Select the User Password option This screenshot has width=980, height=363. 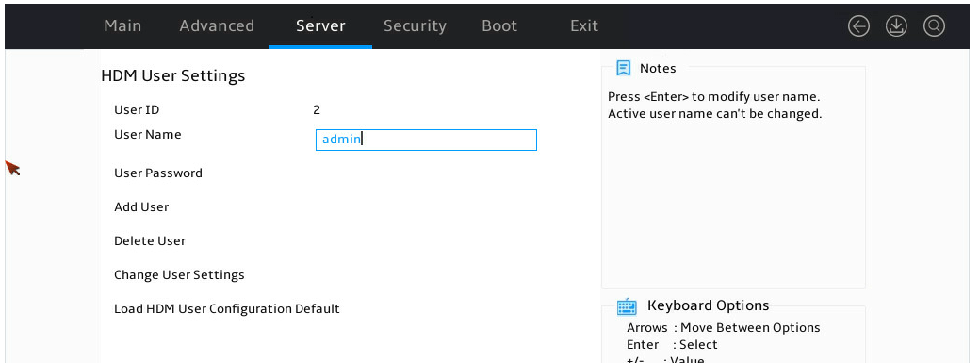158,173
